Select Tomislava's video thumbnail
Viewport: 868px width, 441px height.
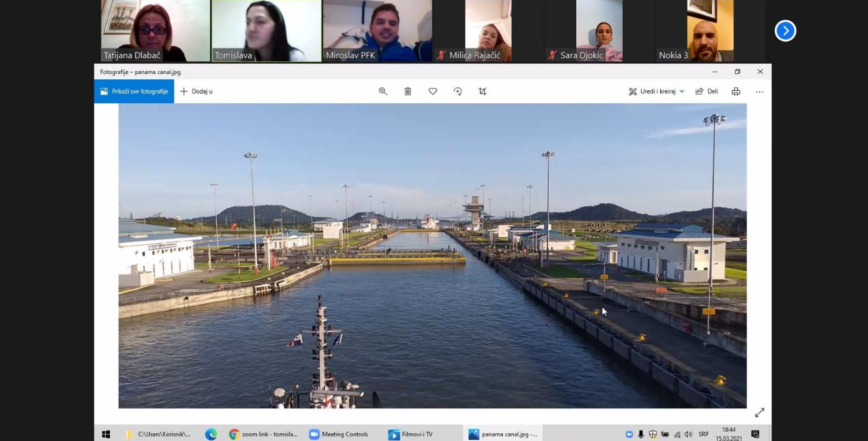[x=267, y=31]
